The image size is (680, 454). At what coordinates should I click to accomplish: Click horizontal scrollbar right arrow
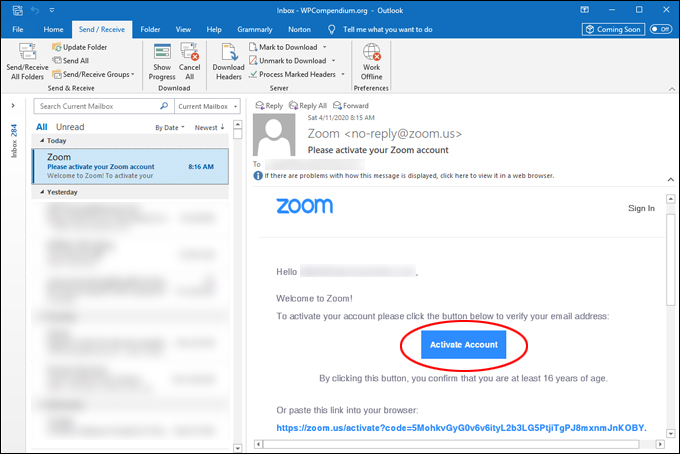[x=660, y=444]
